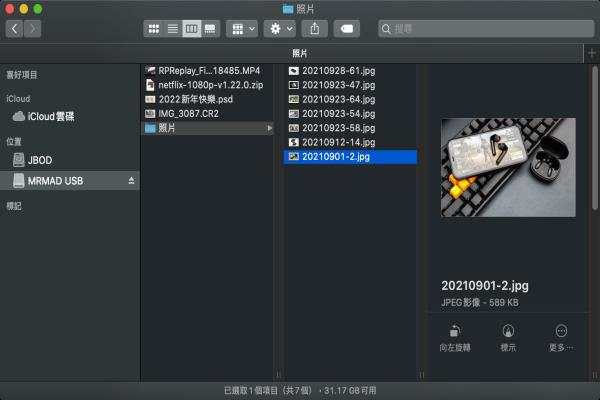Click the Edit Tags toolbar icon
The image size is (600, 400).
point(346,29)
